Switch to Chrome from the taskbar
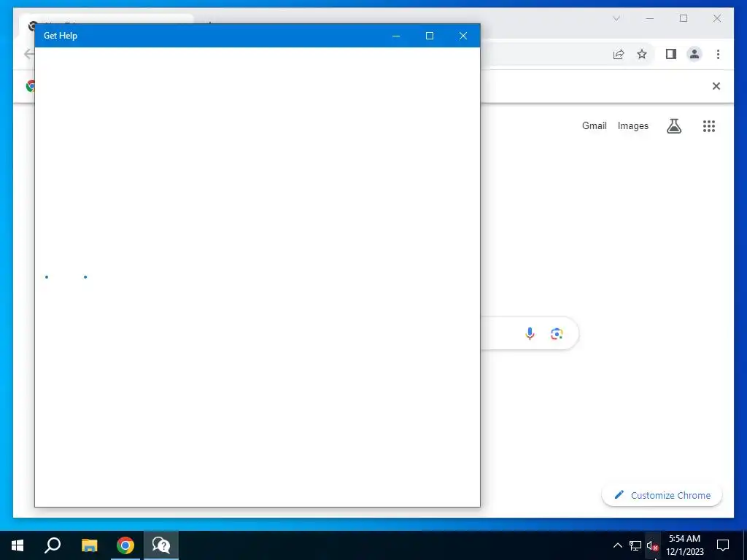The width and height of the screenshot is (747, 560). pos(125,545)
